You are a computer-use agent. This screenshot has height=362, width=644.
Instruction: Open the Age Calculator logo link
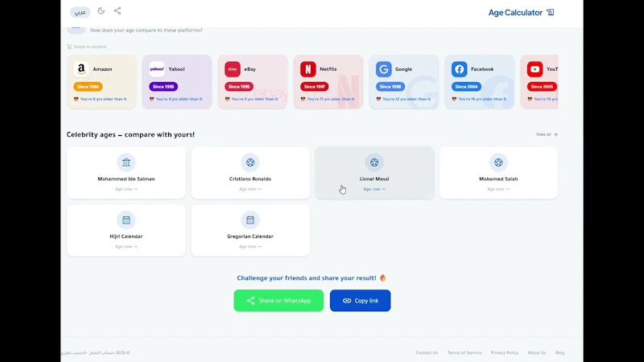coord(521,12)
